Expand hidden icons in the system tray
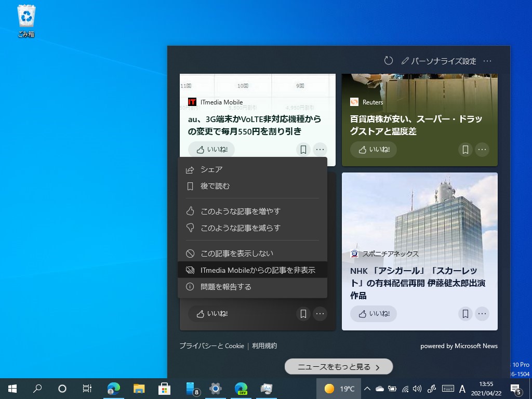The width and height of the screenshot is (532, 399). (367, 389)
